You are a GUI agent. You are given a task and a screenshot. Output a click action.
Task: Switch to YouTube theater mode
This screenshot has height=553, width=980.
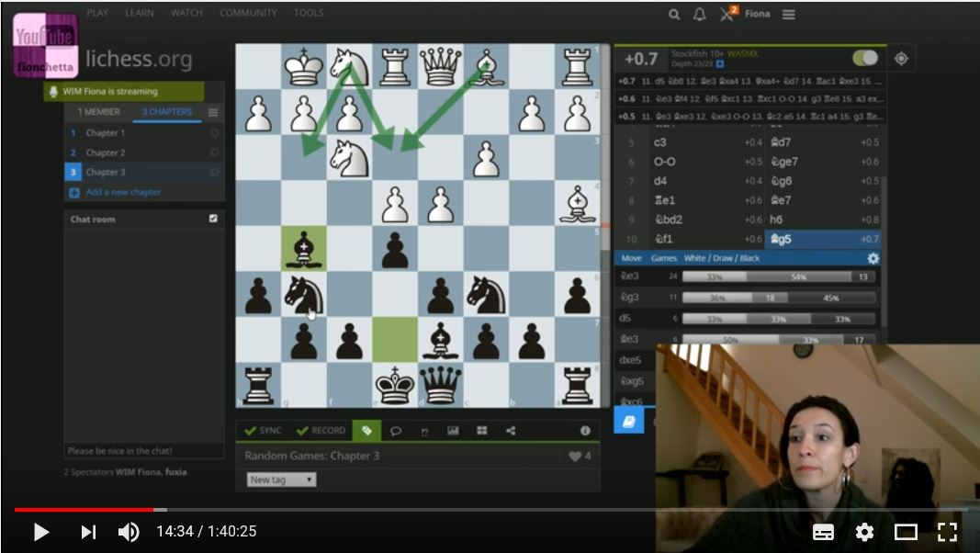click(x=906, y=532)
